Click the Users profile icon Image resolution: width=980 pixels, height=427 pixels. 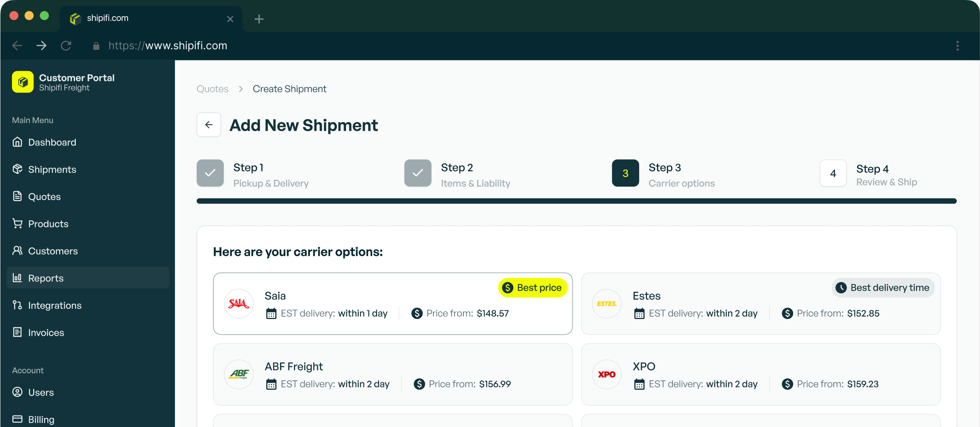(x=17, y=392)
